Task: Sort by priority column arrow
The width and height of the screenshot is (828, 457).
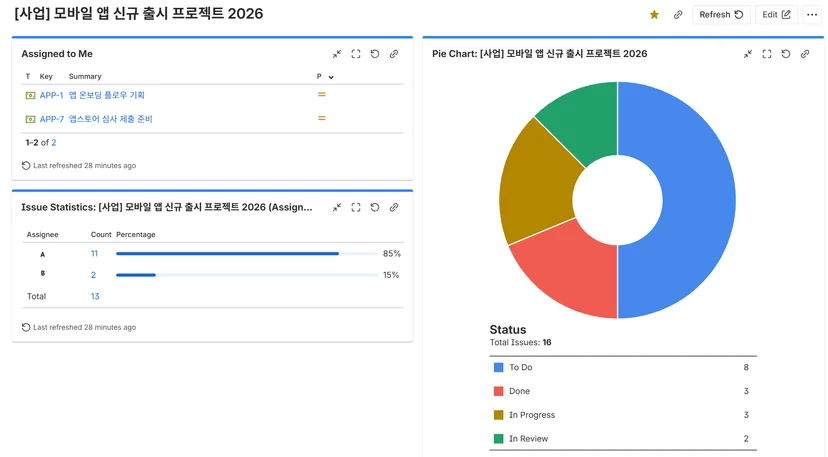Action: [331, 77]
